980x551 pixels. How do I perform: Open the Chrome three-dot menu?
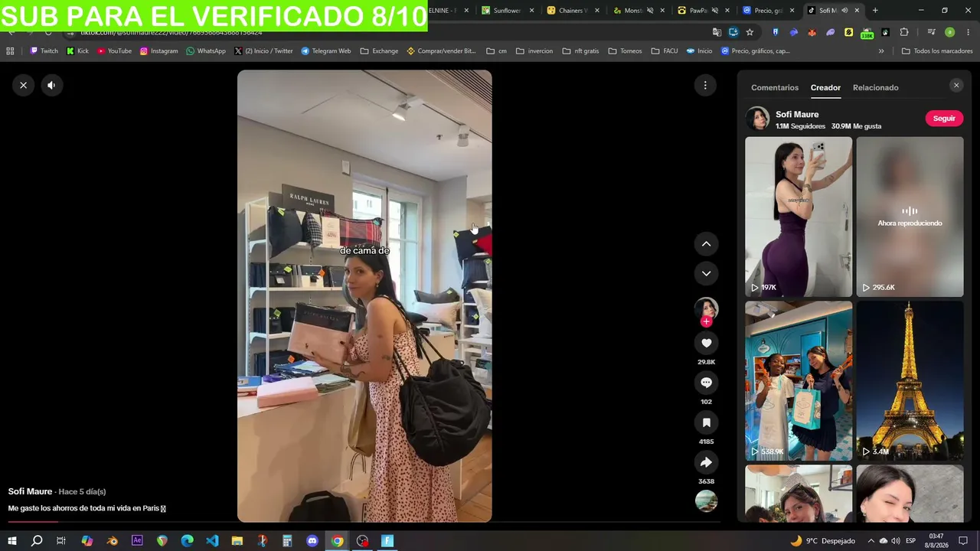(967, 32)
